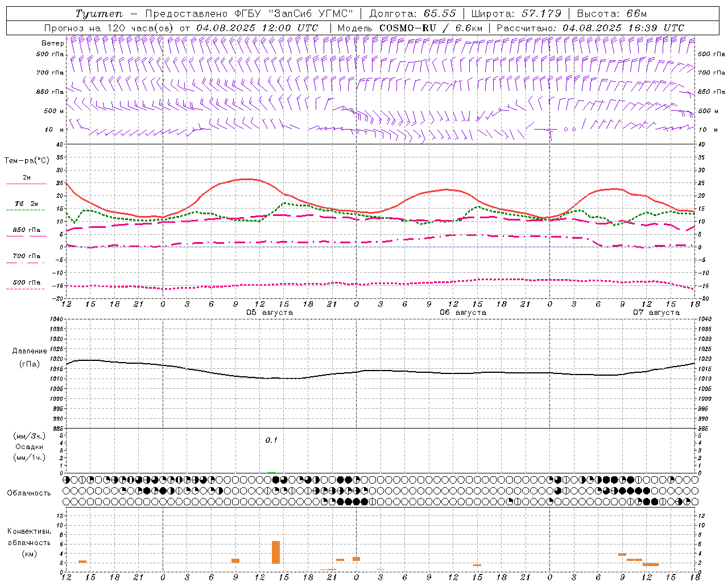728x582 pixels.
Task: Click the Конвективн. convective cloud label
Action: pyautogui.click(x=30, y=531)
